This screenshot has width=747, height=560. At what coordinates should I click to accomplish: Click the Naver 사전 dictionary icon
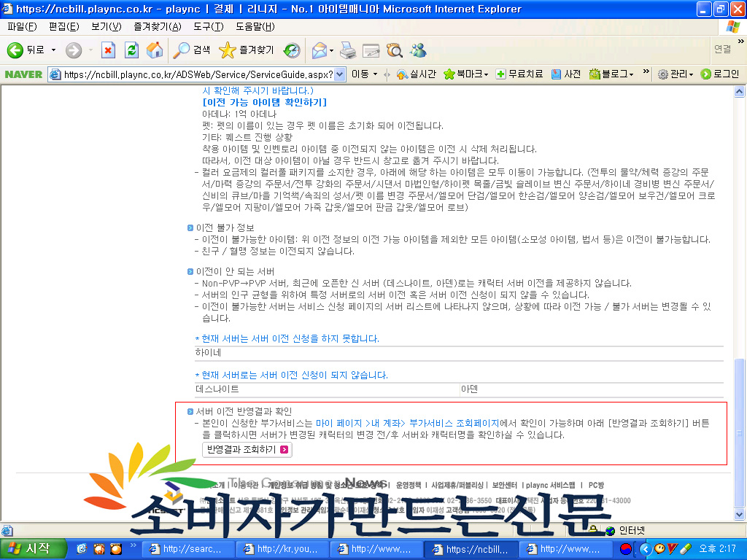[x=557, y=74]
